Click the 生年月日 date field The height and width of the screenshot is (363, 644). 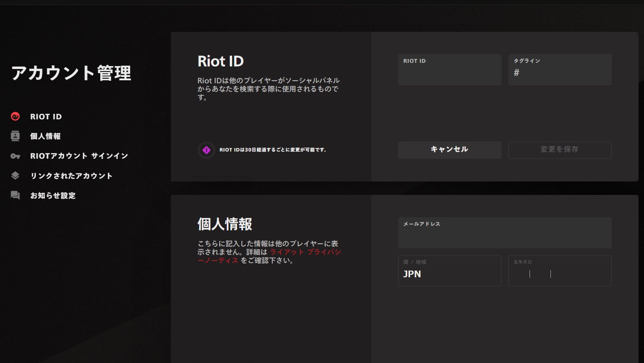point(560,271)
